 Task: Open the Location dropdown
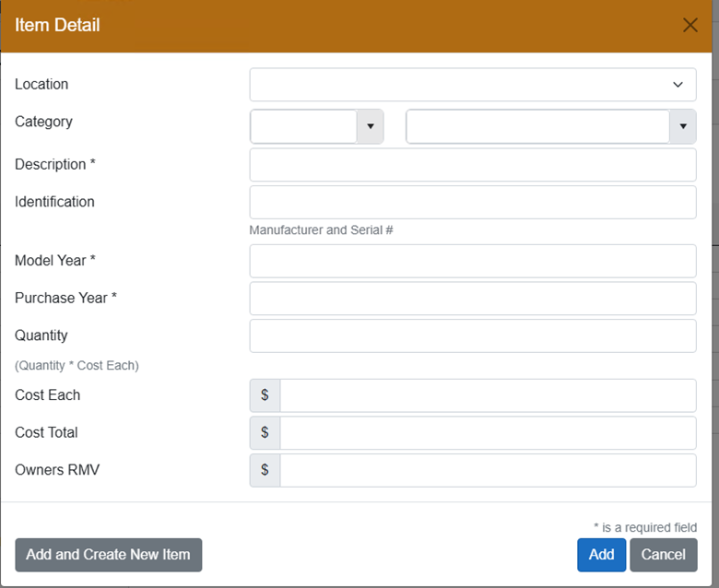click(472, 85)
